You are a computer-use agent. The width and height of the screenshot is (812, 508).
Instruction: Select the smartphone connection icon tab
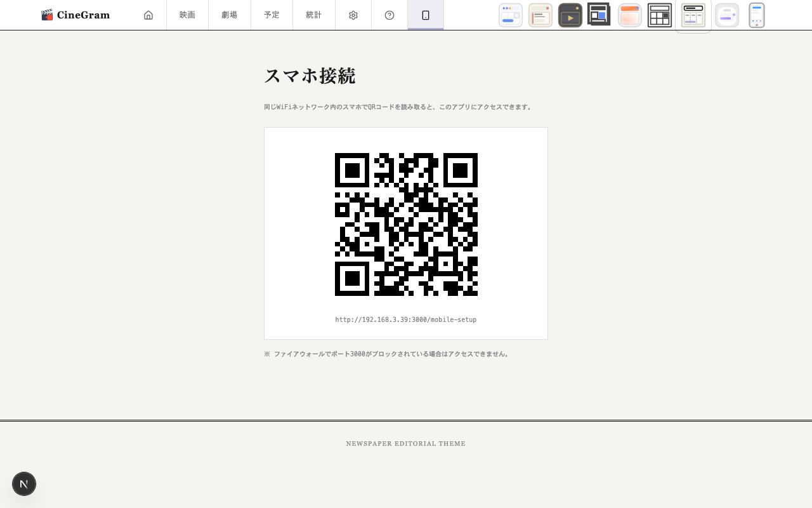(425, 15)
